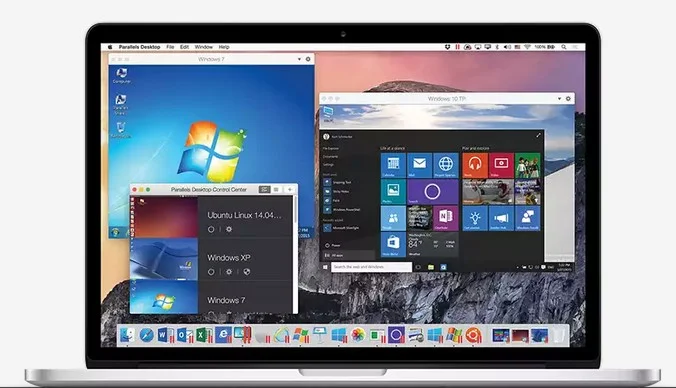Open settings gear for Ubuntu Linux VM
The image size is (676, 388).
point(229,229)
